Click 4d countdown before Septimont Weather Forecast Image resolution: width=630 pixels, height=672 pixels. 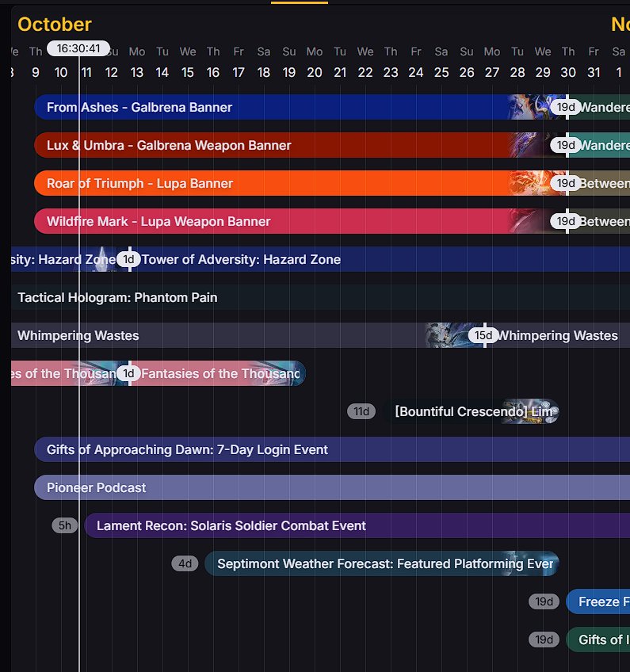[x=185, y=563]
